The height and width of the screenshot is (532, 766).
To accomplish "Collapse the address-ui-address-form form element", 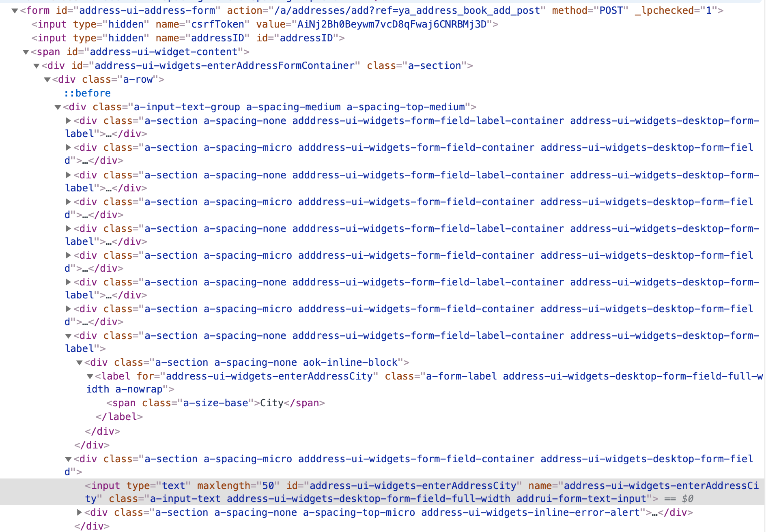I will click(15, 11).
